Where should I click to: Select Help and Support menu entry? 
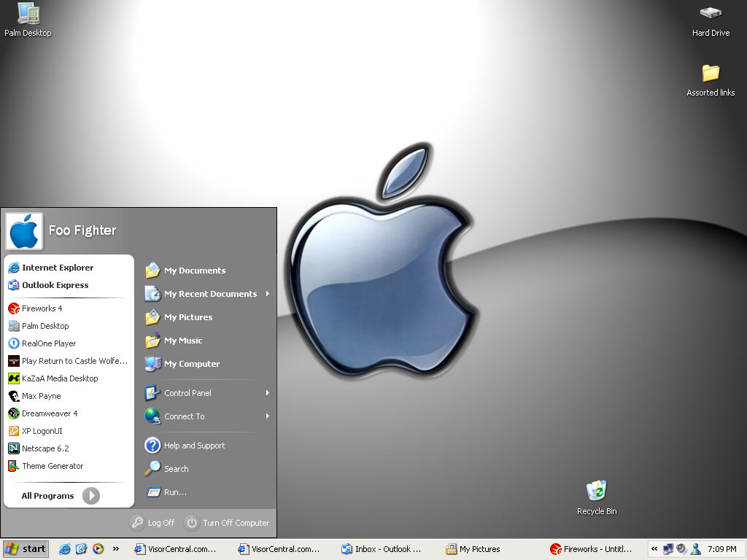pos(194,446)
